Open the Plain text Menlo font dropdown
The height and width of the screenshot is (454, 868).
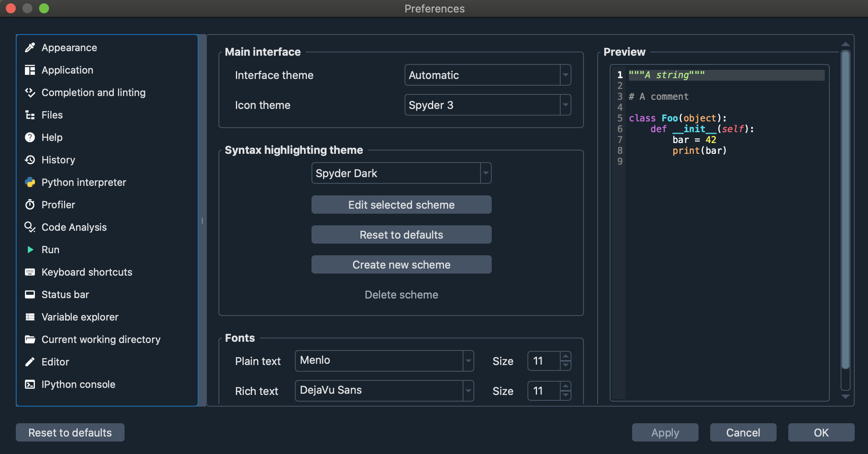[x=384, y=361]
